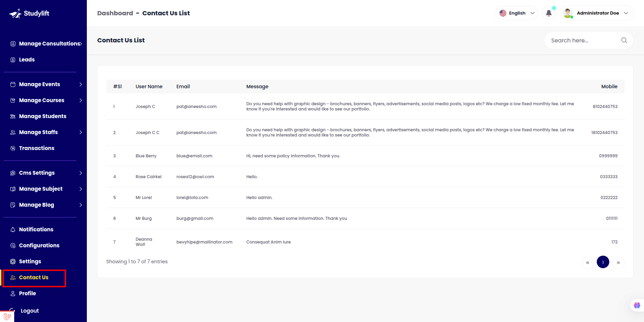The image size is (644, 322).
Task: Click the US flag language icon
Action: 503,13
